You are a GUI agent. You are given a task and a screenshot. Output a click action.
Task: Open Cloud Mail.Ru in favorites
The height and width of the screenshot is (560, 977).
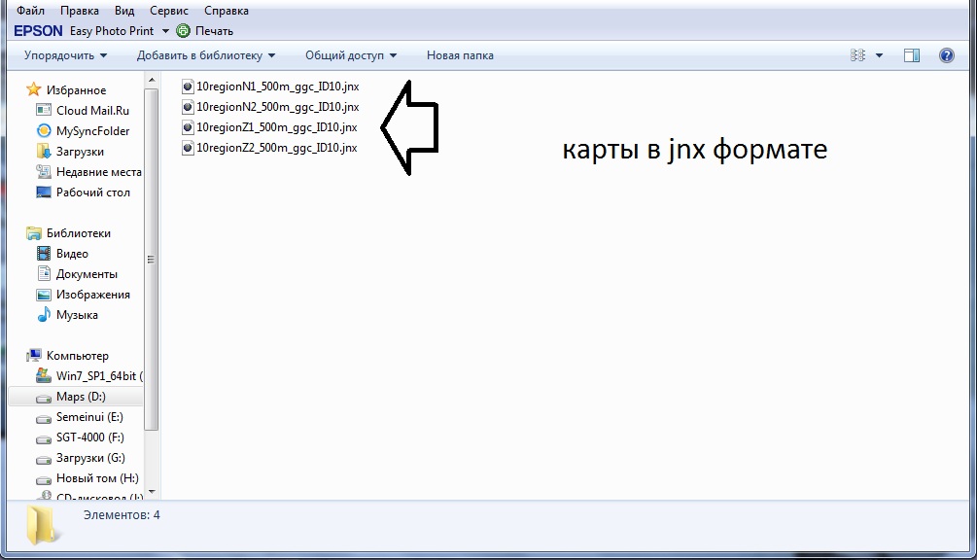[92, 111]
